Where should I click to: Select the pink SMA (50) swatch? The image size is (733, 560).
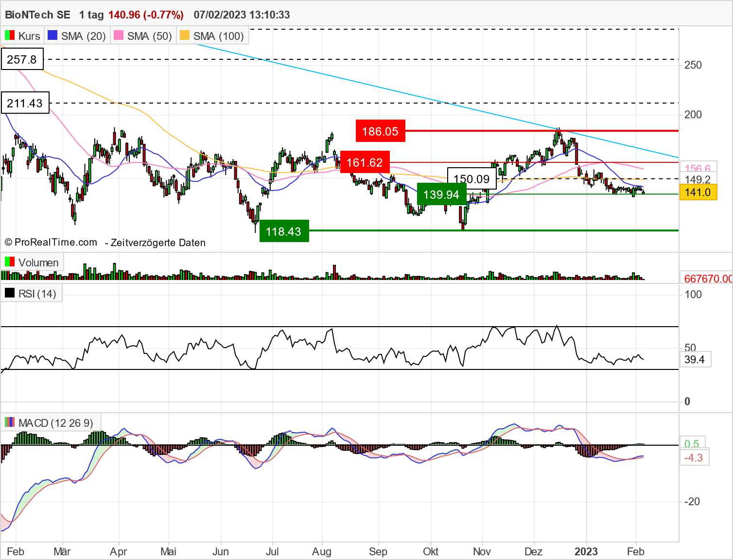[x=119, y=35]
